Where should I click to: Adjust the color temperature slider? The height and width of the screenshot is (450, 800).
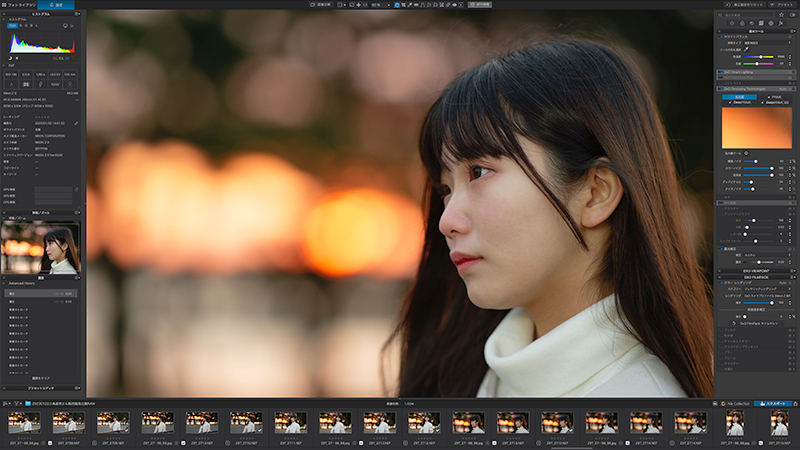(760, 57)
